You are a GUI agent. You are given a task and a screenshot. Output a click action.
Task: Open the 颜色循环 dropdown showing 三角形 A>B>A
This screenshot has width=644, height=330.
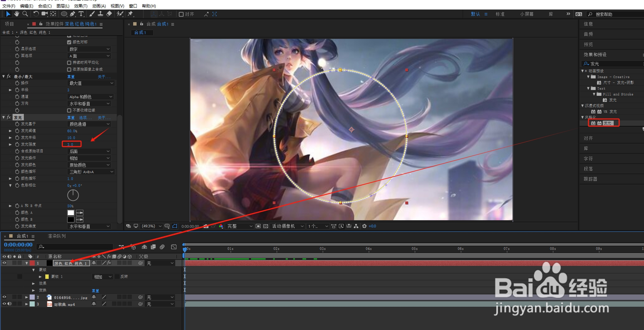pos(91,171)
